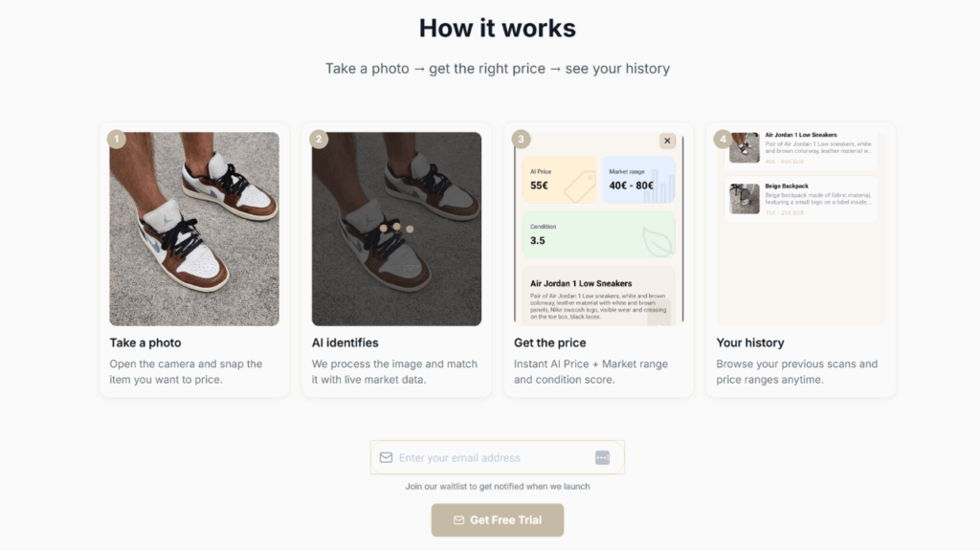Click the Get Free Trial button
The width and height of the screenshot is (980, 551).
(498, 520)
